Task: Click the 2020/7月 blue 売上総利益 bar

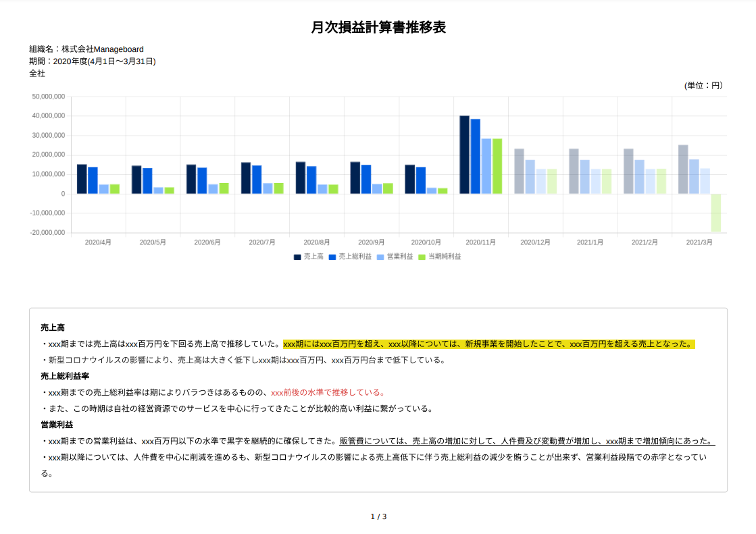Action: 257,180
